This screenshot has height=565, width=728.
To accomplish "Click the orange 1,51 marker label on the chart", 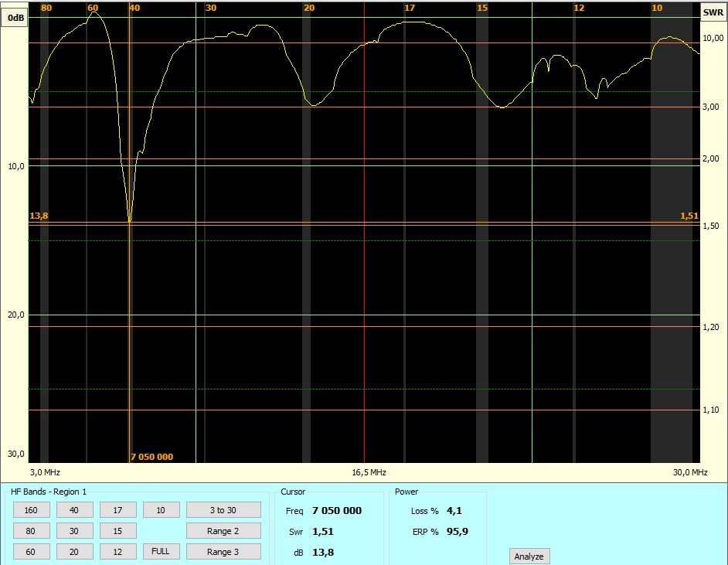I will tap(689, 216).
